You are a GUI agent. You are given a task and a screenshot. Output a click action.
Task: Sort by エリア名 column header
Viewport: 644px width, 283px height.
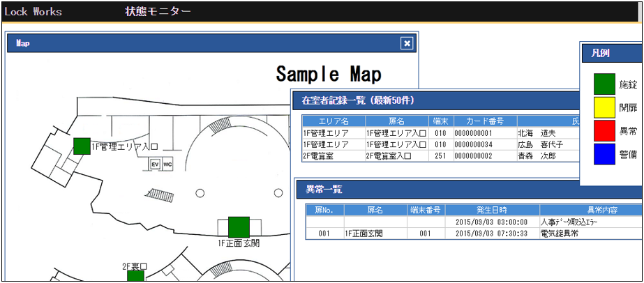pos(333,121)
